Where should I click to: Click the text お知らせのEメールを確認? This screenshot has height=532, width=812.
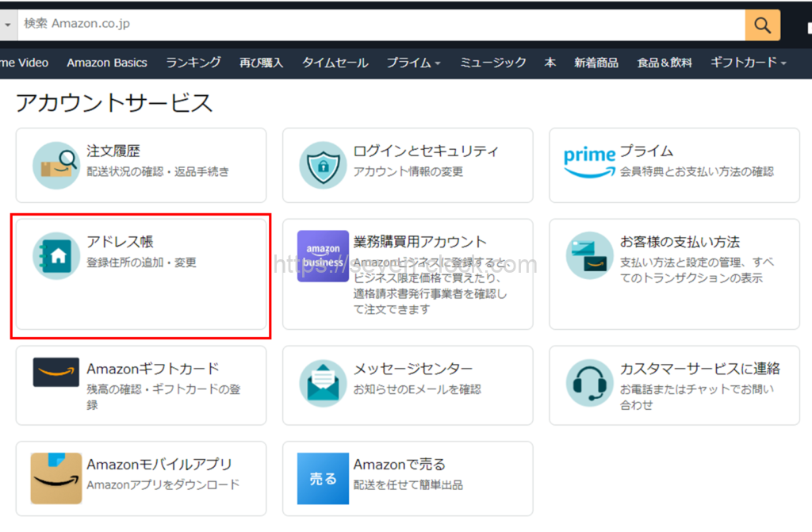(x=417, y=389)
